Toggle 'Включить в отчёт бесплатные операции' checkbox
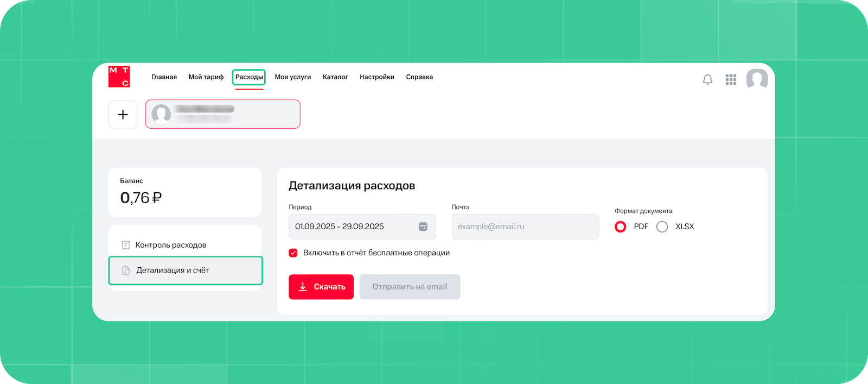Image resolution: width=868 pixels, height=384 pixels. point(293,253)
